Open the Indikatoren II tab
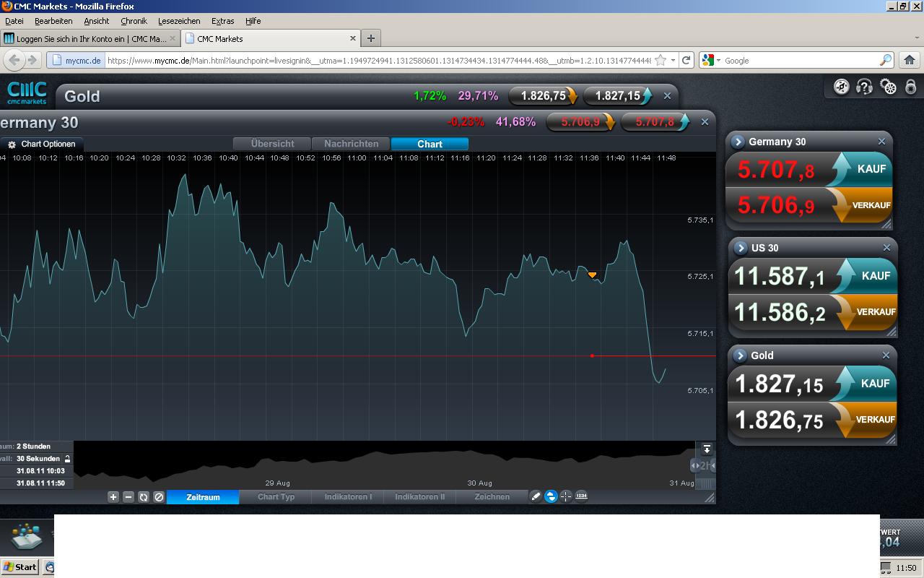924x578 pixels. (x=420, y=497)
